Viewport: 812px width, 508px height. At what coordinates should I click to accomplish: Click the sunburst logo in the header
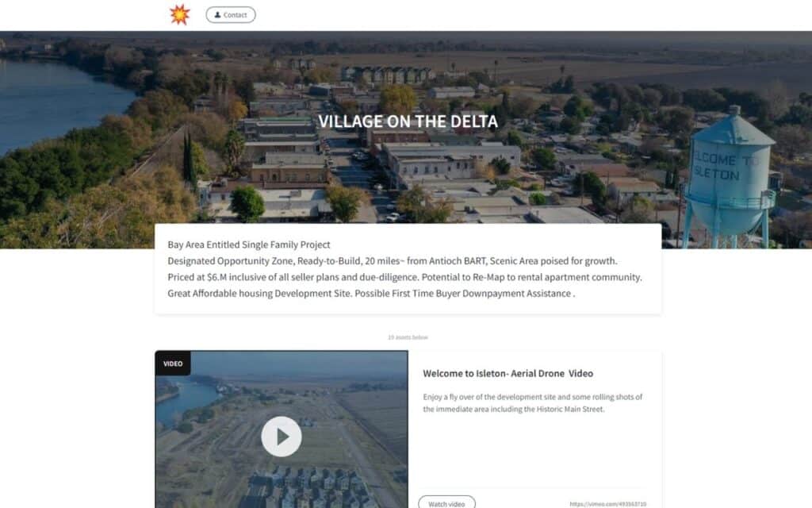coord(180,14)
